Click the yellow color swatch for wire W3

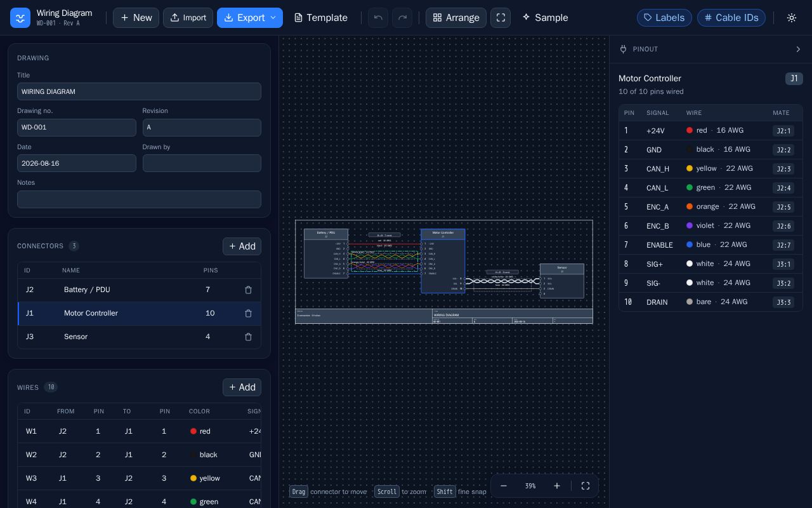[x=193, y=478]
